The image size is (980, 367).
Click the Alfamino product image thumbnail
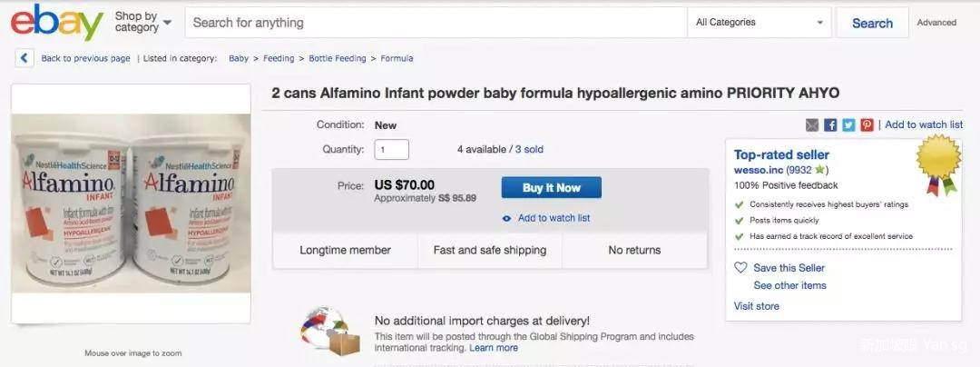(x=131, y=204)
